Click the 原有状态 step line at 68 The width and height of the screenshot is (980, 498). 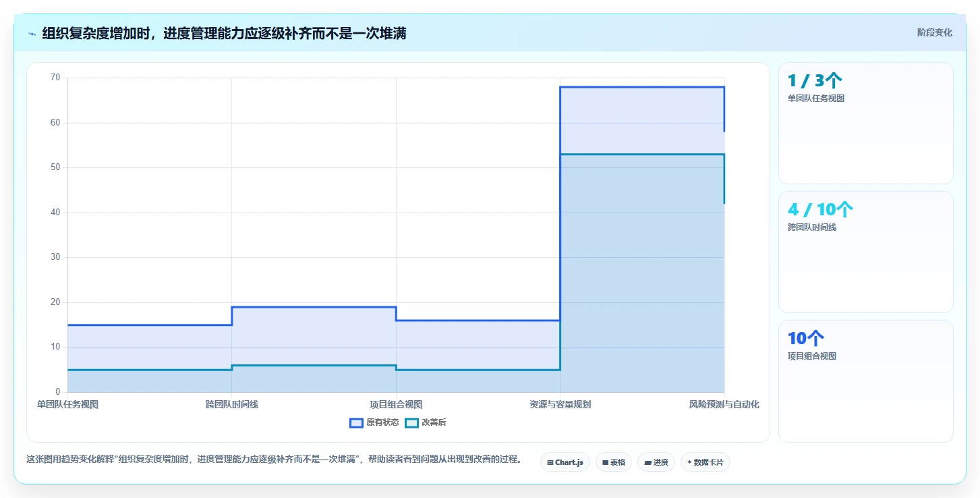tap(642, 87)
